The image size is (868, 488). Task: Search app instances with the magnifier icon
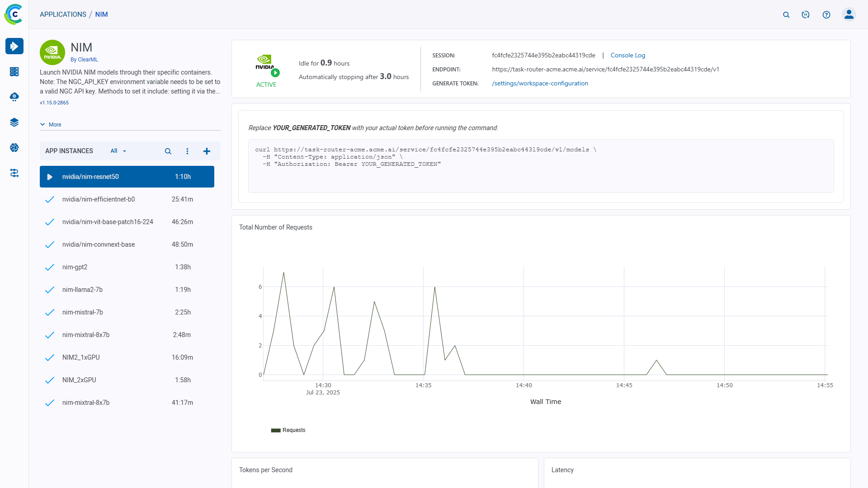[x=168, y=151]
